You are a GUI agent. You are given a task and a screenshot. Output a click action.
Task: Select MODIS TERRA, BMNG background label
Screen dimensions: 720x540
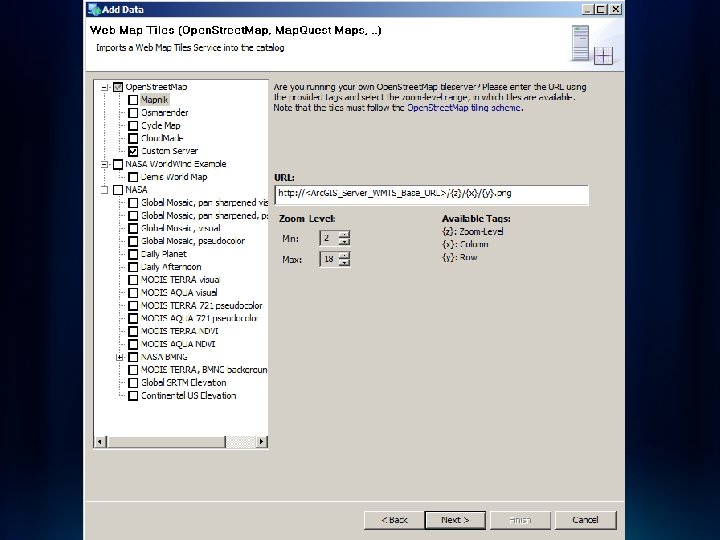click(204, 370)
